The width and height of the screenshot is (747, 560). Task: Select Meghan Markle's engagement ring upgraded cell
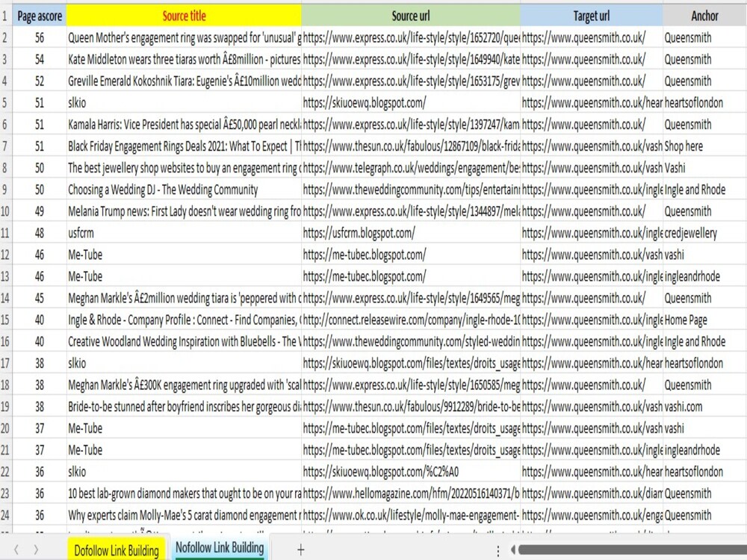(x=184, y=385)
